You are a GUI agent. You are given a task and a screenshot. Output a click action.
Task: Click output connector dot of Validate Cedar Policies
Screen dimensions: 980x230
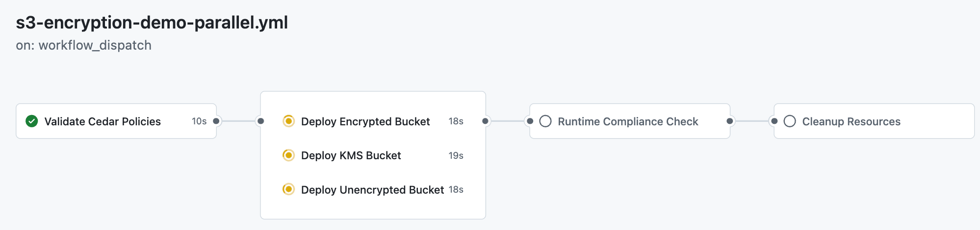click(216, 121)
